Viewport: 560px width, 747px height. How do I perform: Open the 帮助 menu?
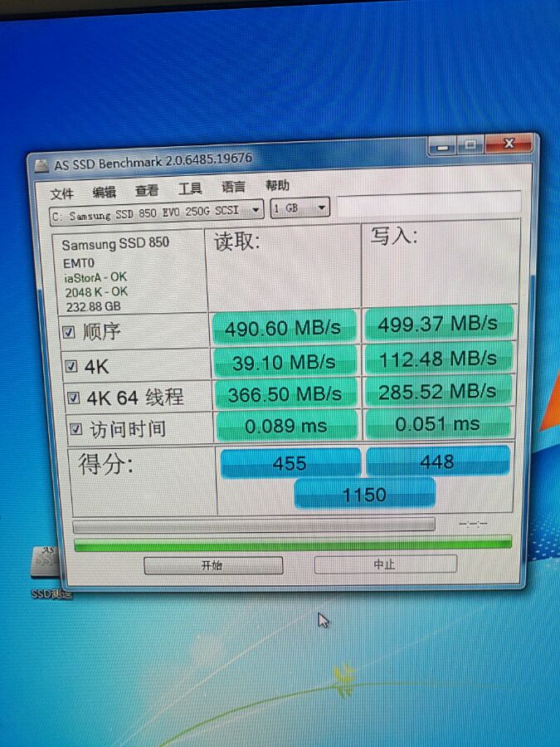(x=277, y=185)
